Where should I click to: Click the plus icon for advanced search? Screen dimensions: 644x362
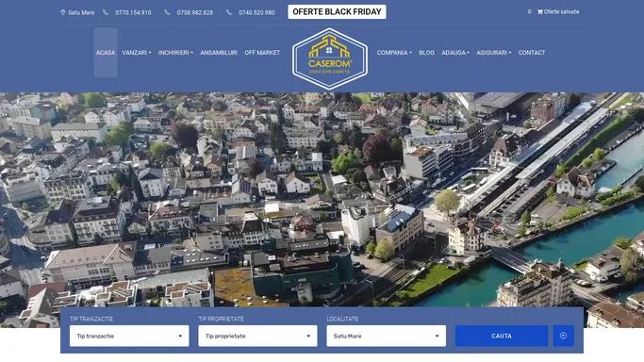[564, 336]
